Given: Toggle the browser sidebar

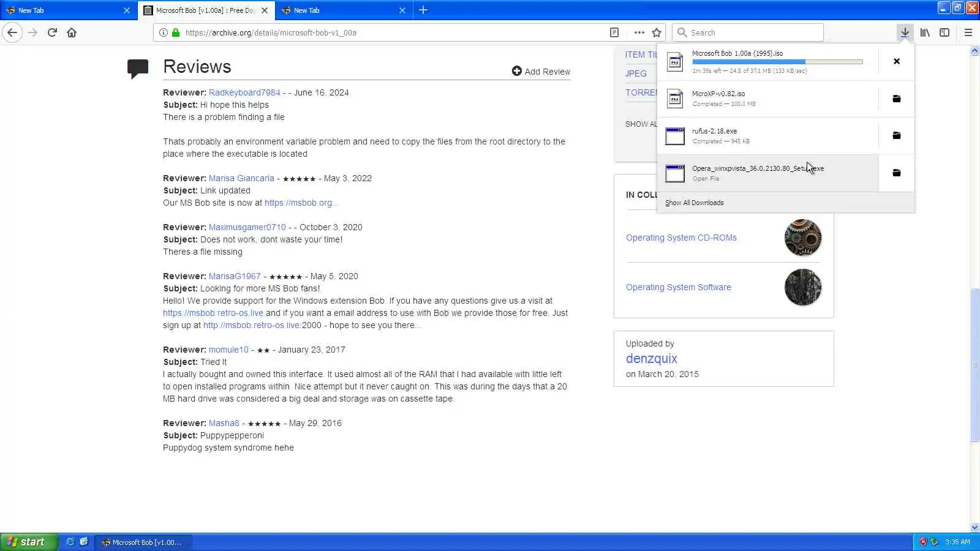Looking at the screenshot, I should [944, 32].
